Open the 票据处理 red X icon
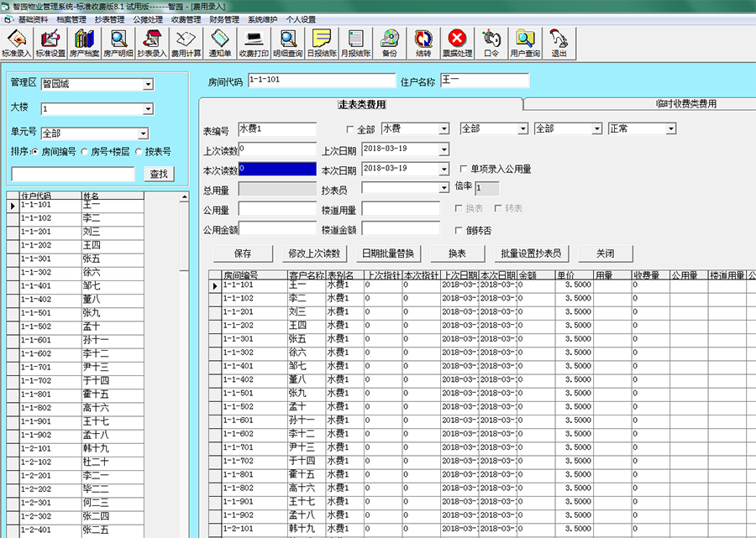This screenshot has height=538, width=756. (x=457, y=43)
